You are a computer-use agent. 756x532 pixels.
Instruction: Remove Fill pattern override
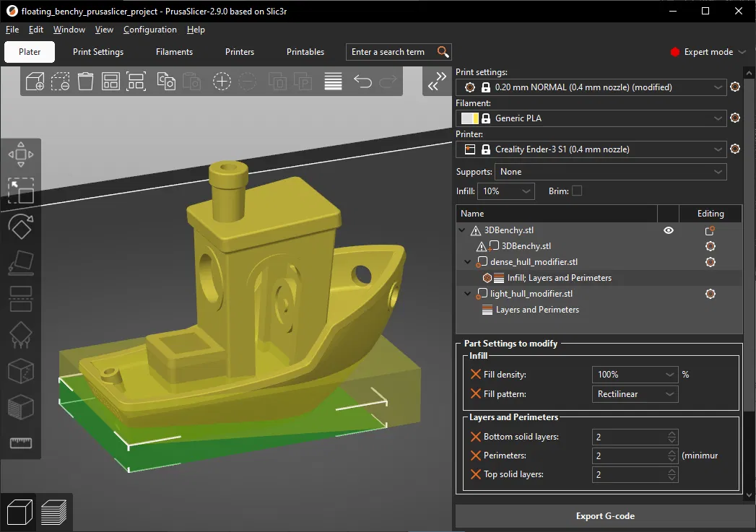point(475,393)
